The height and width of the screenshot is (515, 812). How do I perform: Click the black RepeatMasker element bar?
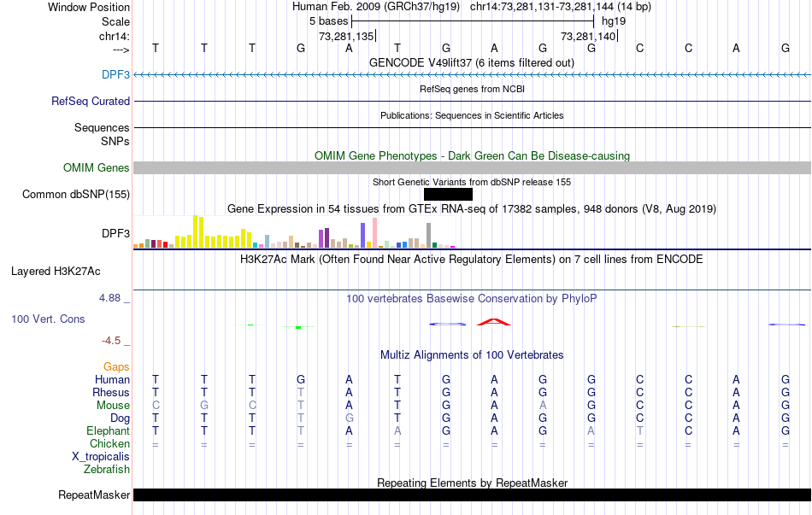pos(472,495)
